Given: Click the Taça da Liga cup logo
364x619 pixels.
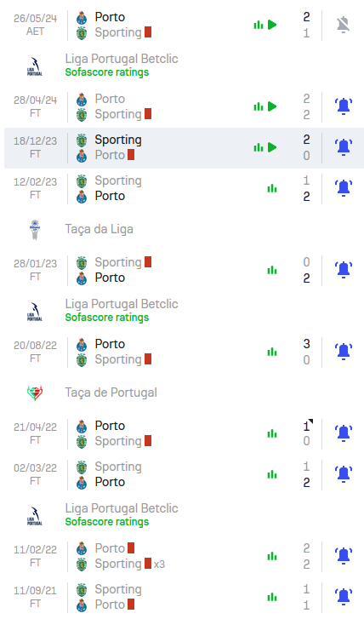Looking at the screenshot, I should [35, 229].
